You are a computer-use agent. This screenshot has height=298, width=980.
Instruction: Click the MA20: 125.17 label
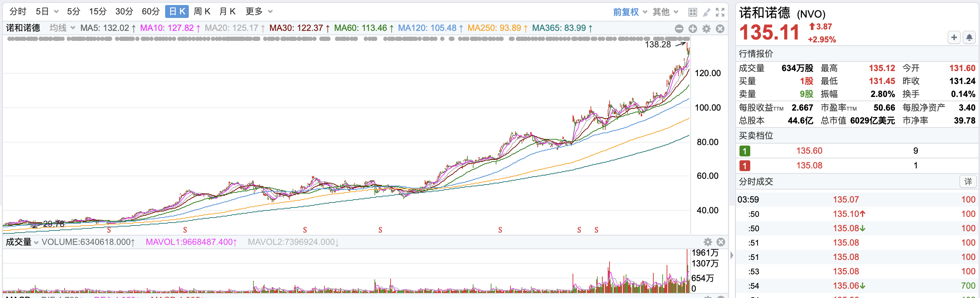235,28
